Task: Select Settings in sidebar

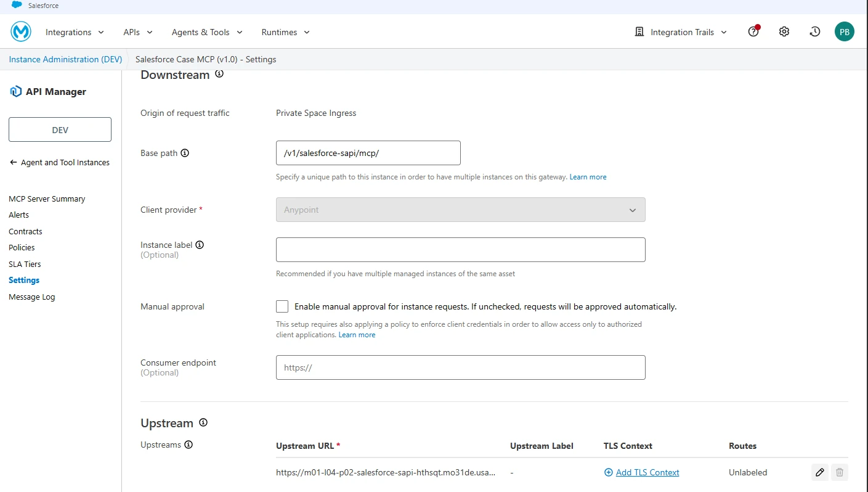Action: (24, 280)
